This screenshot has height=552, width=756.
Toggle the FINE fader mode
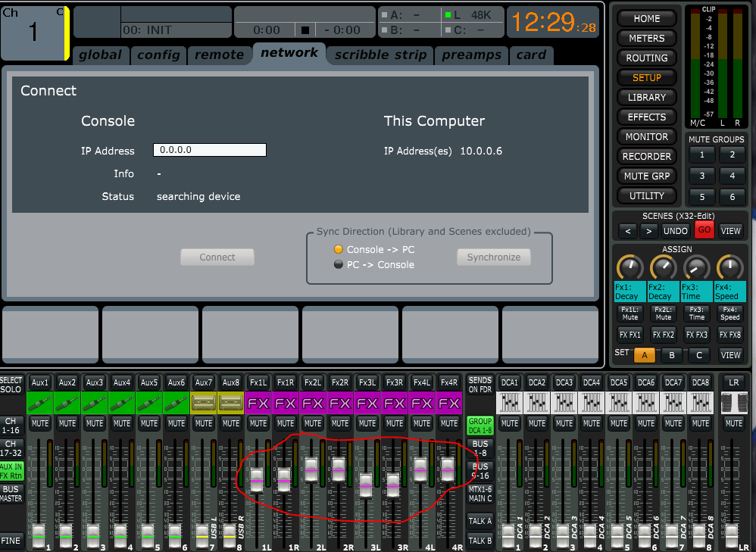point(11,541)
